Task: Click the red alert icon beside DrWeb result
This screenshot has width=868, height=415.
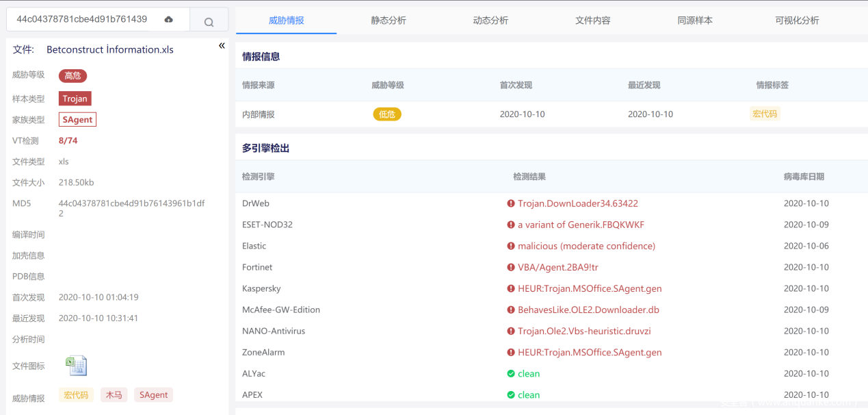Action: [510, 203]
